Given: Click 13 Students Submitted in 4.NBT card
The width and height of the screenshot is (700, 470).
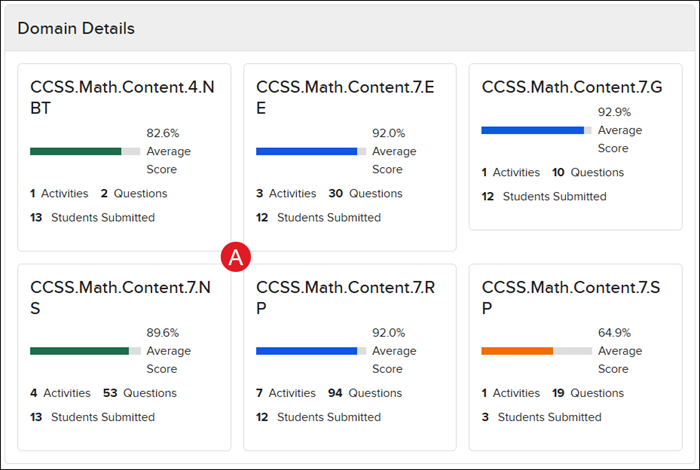Looking at the screenshot, I should [x=92, y=217].
